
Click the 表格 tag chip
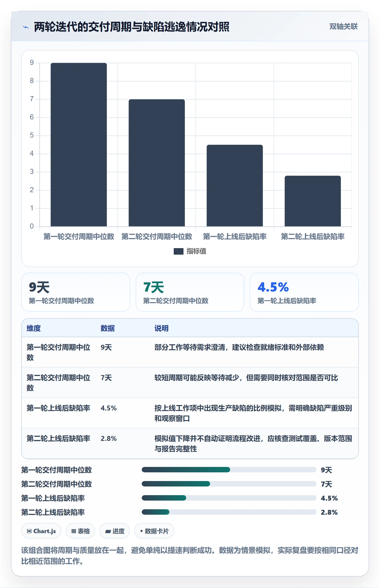80,531
